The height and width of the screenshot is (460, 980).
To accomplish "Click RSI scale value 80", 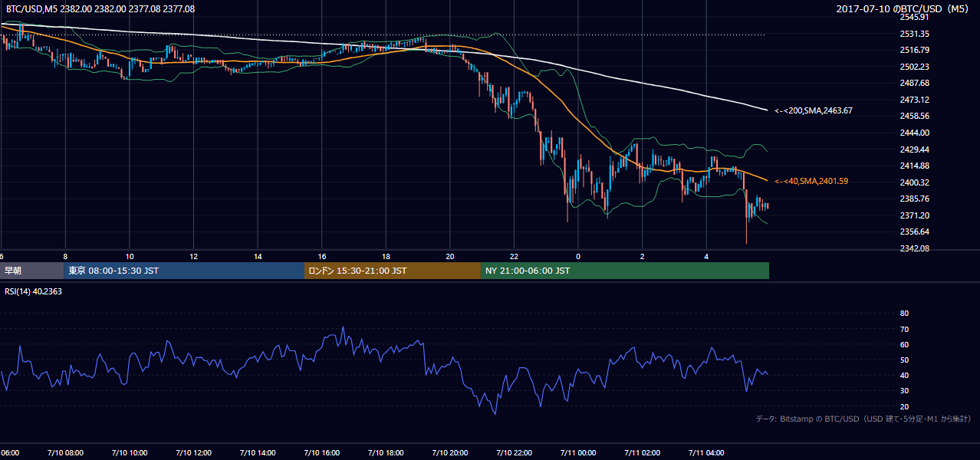I will (x=904, y=314).
